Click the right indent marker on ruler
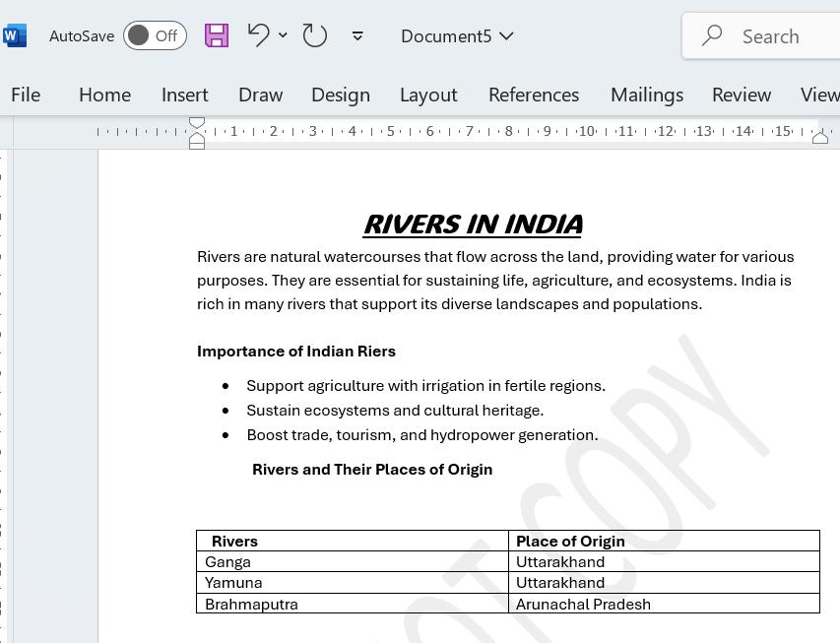This screenshot has width=840, height=643. click(820, 138)
